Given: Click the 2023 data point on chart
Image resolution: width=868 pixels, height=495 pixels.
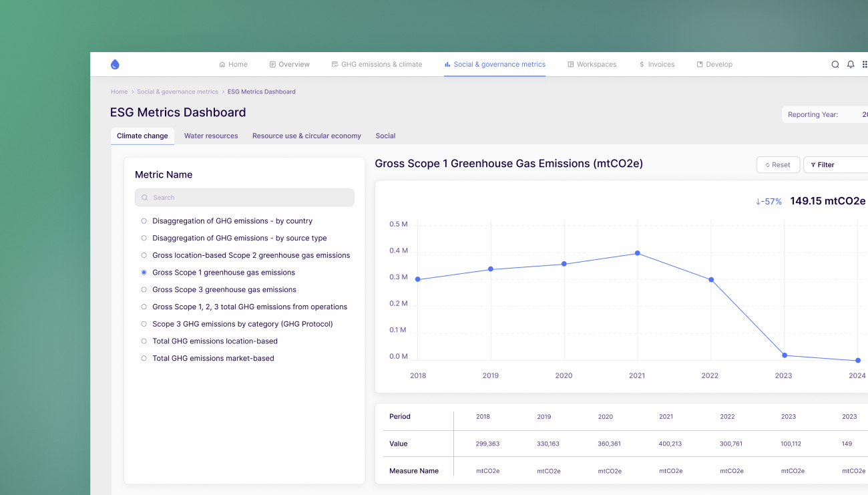Looking at the screenshot, I should click(x=785, y=355).
